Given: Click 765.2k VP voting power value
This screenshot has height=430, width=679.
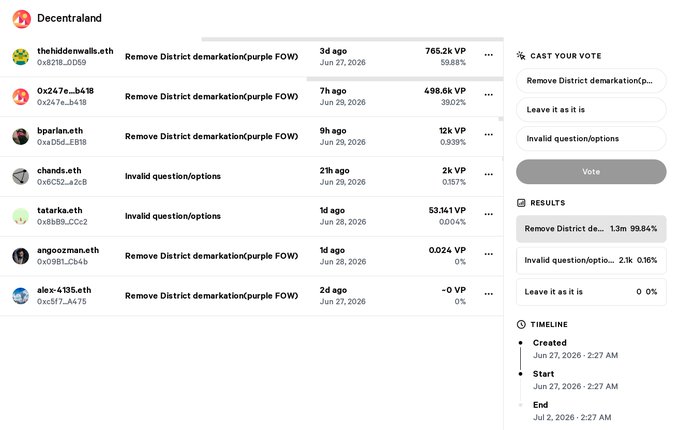Looking at the screenshot, I should tap(445, 51).
